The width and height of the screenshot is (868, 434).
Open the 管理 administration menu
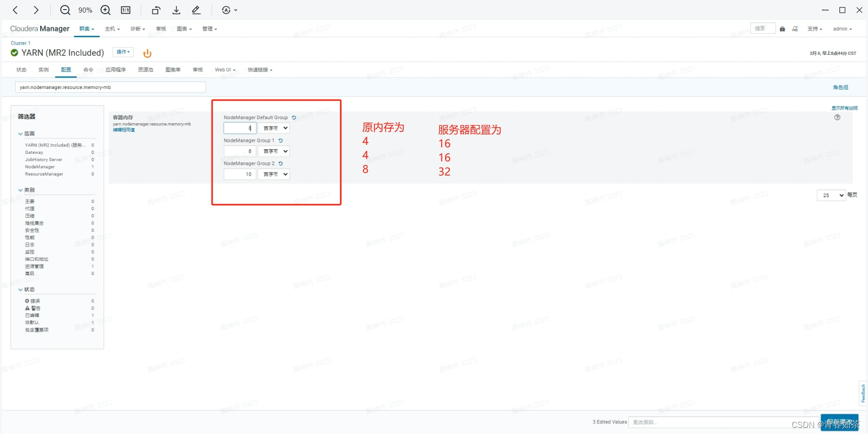tap(210, 29)
